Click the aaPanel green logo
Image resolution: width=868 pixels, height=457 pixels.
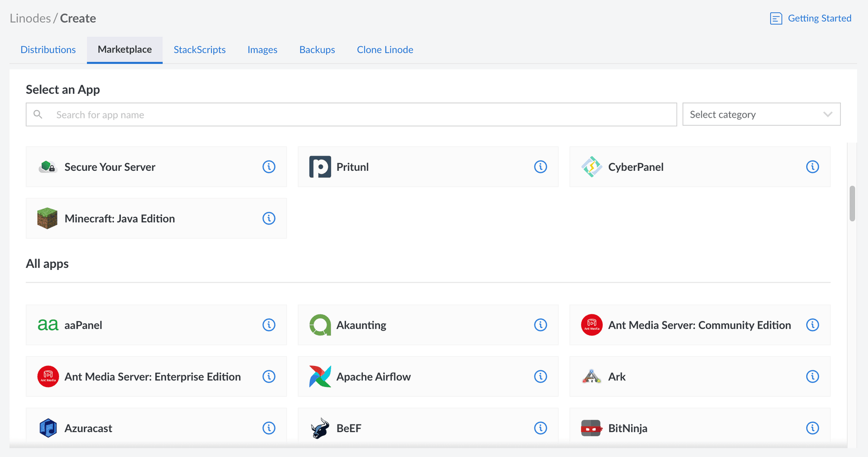[x=48, y=325]
